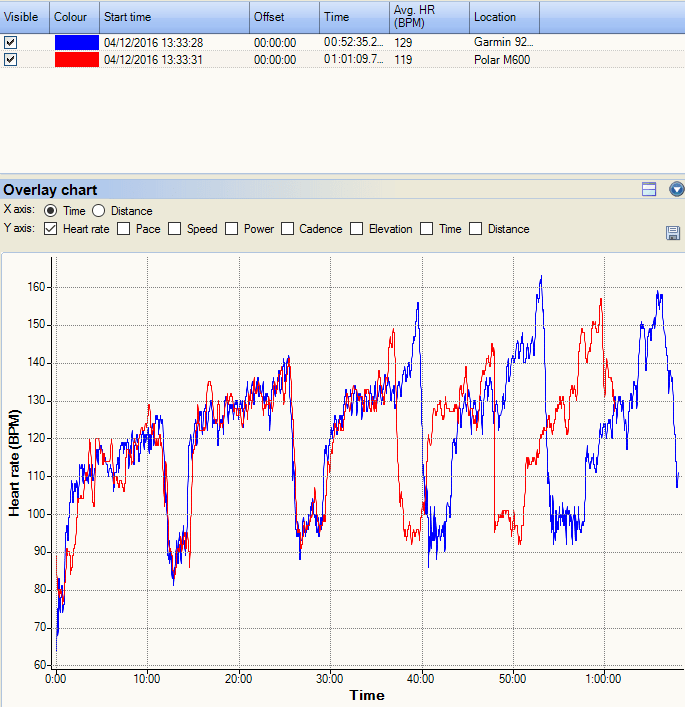Sort by the Avg. HR (BPM) column header
This screenshot has width=685, height=707.
428,17
